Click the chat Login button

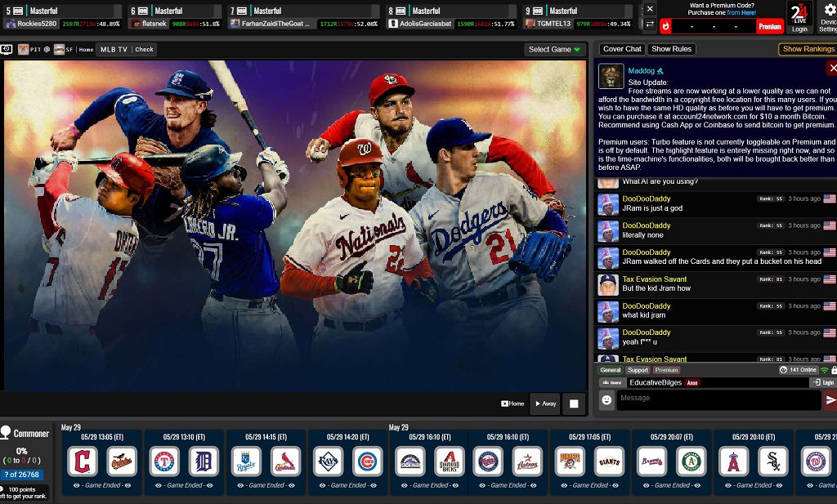pyautogui.click(x=823, y=382)
